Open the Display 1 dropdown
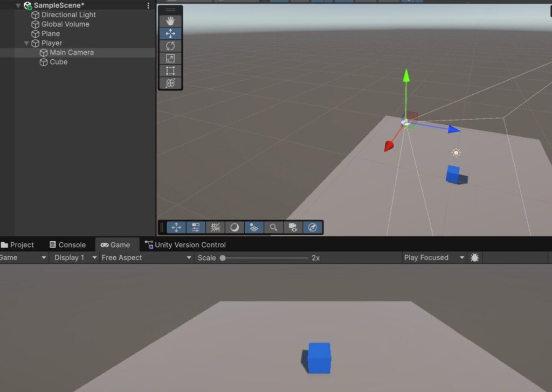Viewport: 552px width, 392px height. 75,258
